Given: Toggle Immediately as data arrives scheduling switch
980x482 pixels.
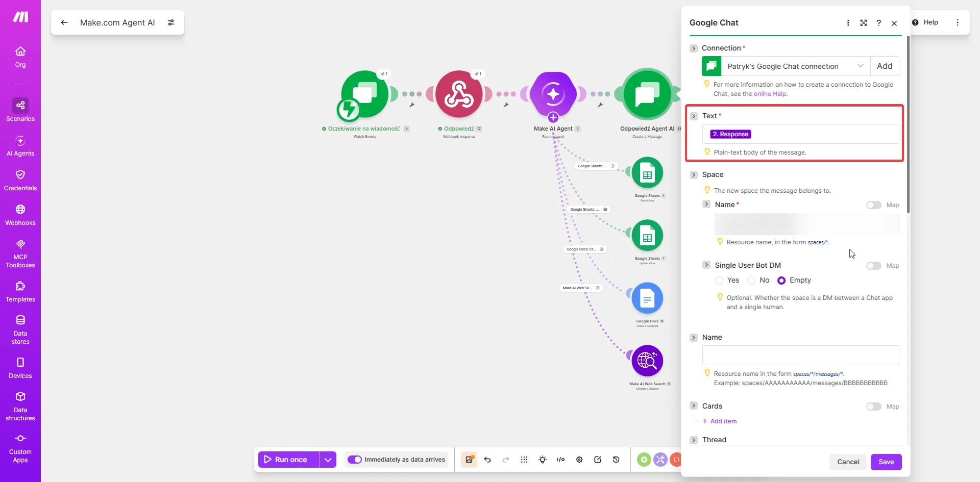Looking at the screenshot, I should click(355, 460).
